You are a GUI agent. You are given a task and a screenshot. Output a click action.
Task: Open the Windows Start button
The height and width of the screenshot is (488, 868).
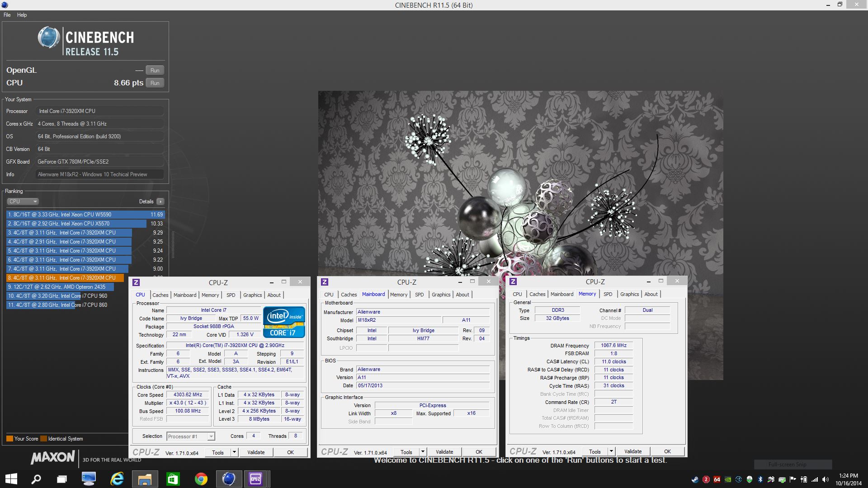(11, 479)
